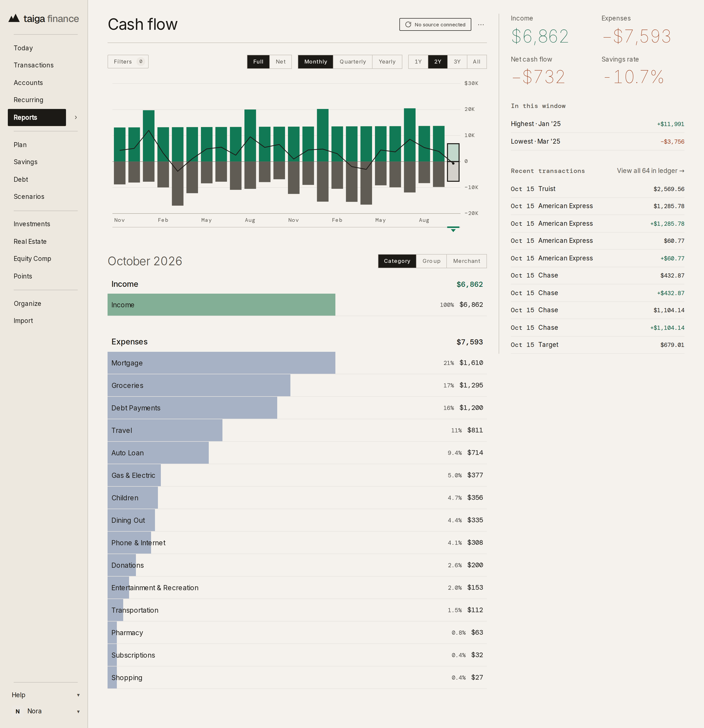Click the green Income bar
704x728 pixels.
[x=221, y=305]
